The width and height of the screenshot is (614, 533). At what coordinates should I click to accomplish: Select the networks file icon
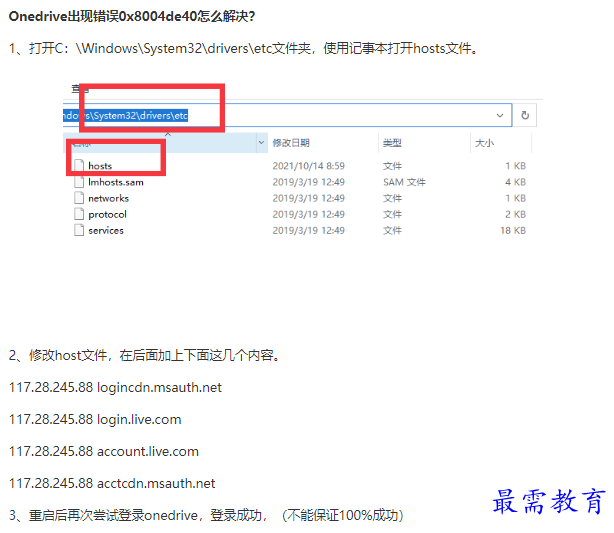(x=79, y=198)
